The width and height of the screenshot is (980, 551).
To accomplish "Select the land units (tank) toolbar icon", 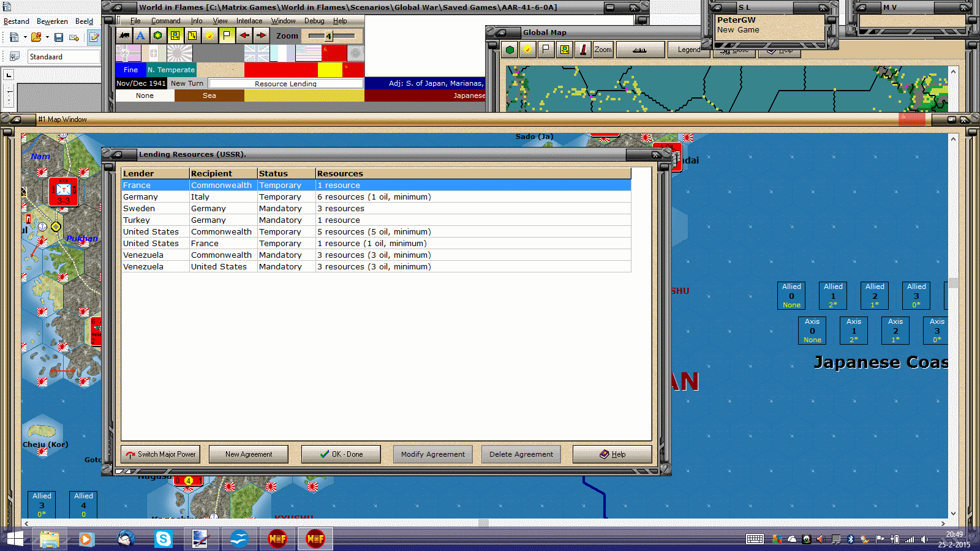I will click(x=124, y=36).
